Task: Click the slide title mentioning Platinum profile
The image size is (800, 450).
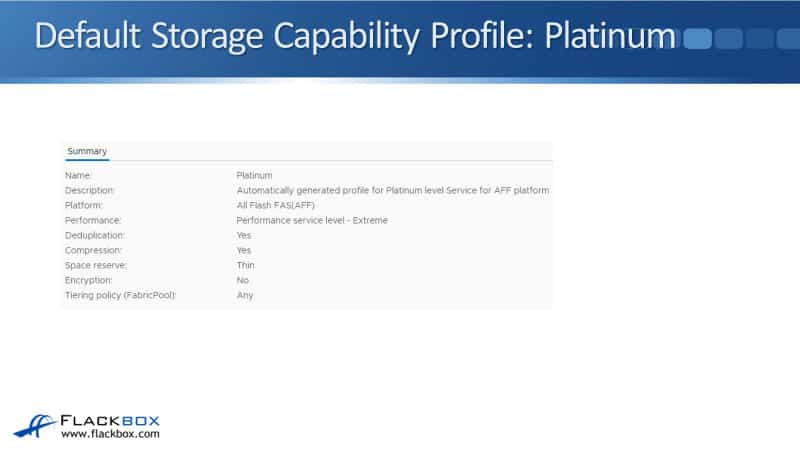Action: 355,36
